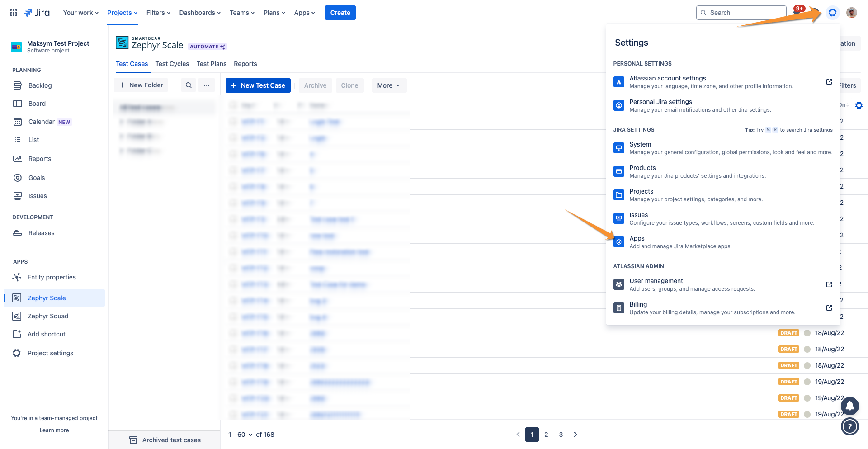868x449 pixels.
Task: Open the More dropdown button
Action: pyautogui.click(x=389, y=85)
